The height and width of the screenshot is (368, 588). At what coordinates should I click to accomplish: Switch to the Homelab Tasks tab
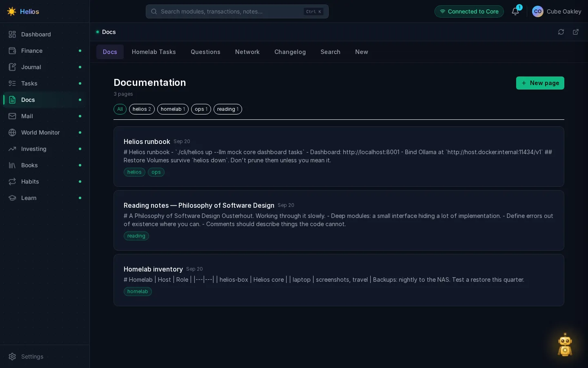coord(154,52)
